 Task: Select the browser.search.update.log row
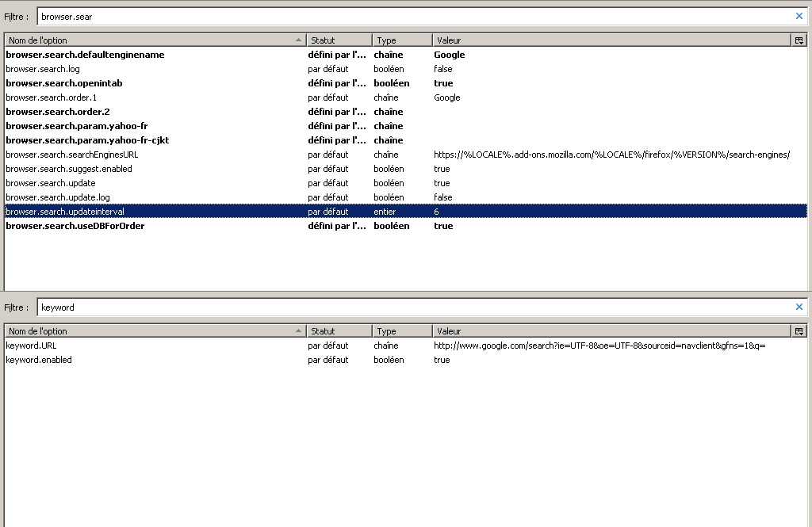tap(406, 197)
